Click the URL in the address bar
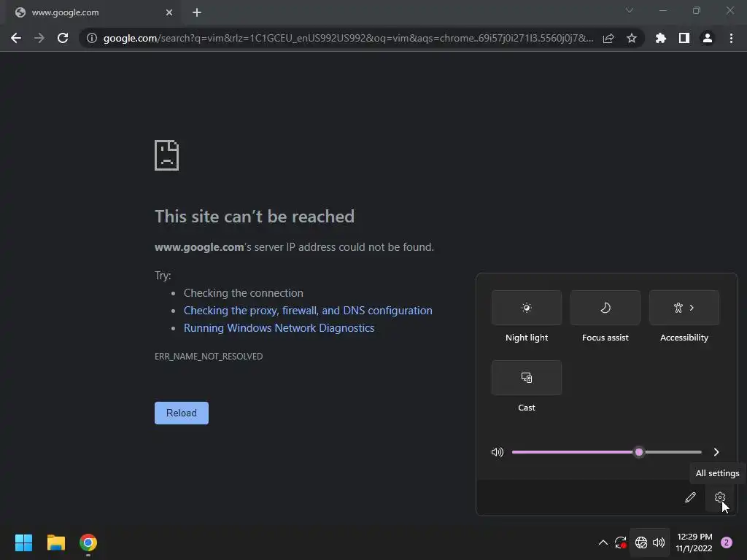Screen dimensions: 747x560 (x=348, y=38)
